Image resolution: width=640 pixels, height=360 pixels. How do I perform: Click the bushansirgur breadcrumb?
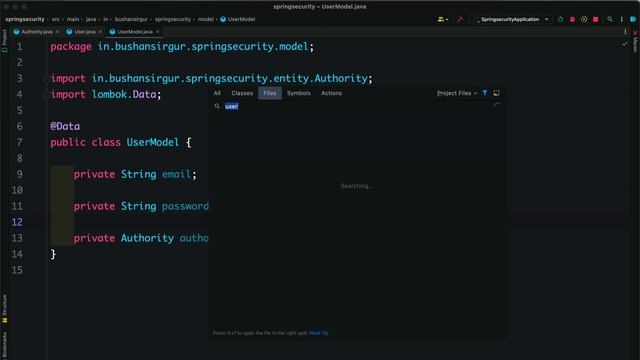point(131,19)
